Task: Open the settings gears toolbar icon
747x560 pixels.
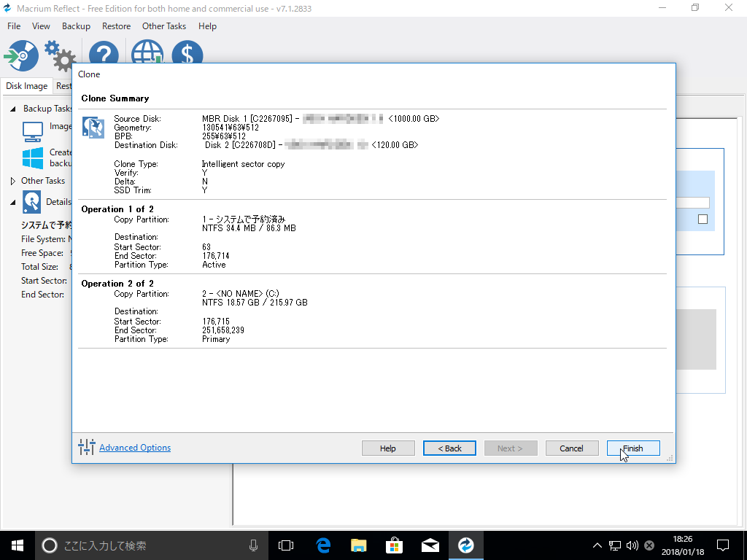Action: [x=60, y=55]
